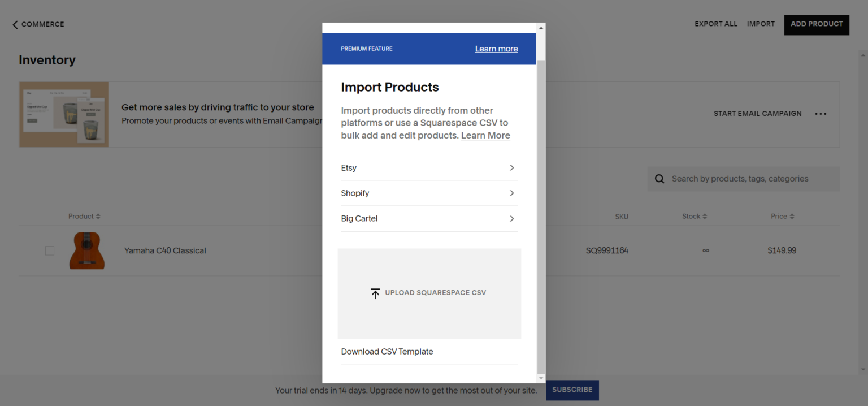Sort inventory using the Stock sort arrows

(705, 216)
